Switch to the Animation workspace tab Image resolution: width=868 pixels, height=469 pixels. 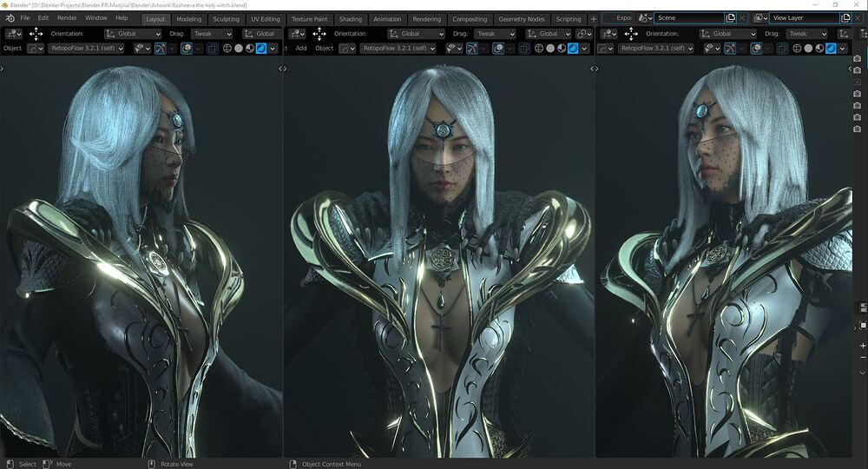[387, 19]
